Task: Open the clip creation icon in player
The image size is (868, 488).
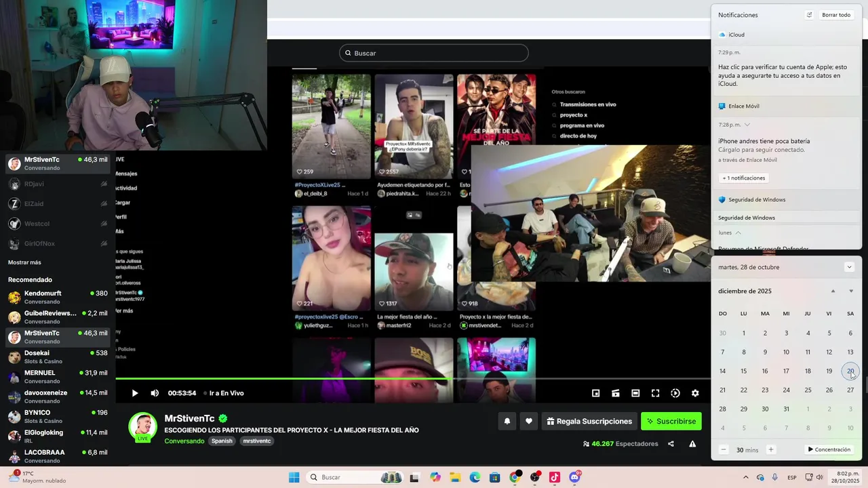Action: (616, 393)
